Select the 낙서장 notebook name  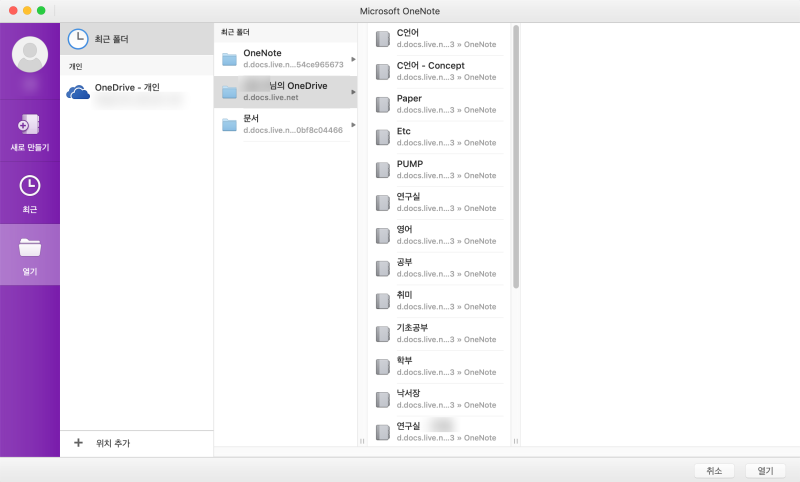click(408, 393)
